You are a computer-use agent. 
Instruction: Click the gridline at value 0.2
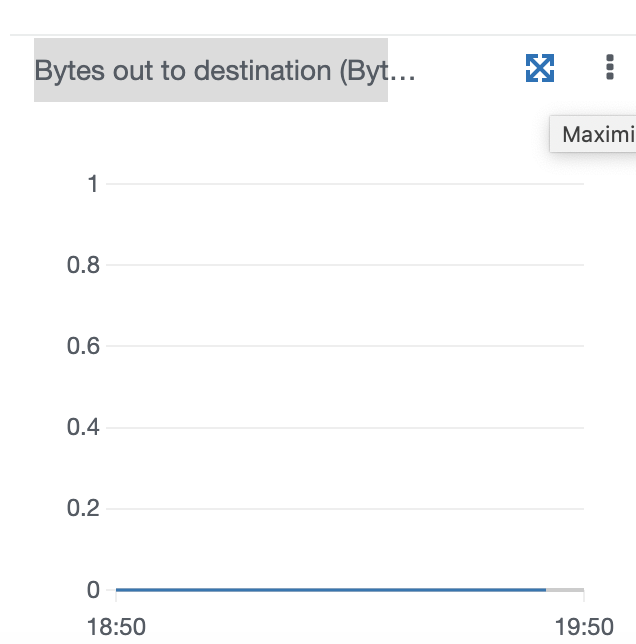(345, 509)
